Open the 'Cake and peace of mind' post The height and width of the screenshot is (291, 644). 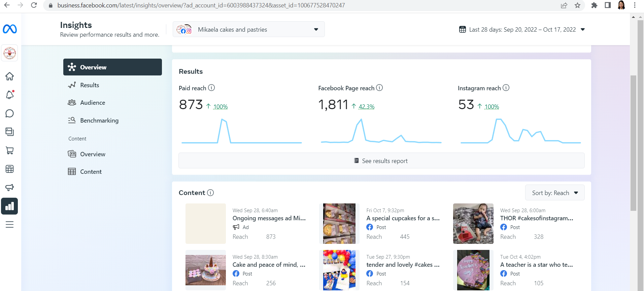tap(269, 265)
